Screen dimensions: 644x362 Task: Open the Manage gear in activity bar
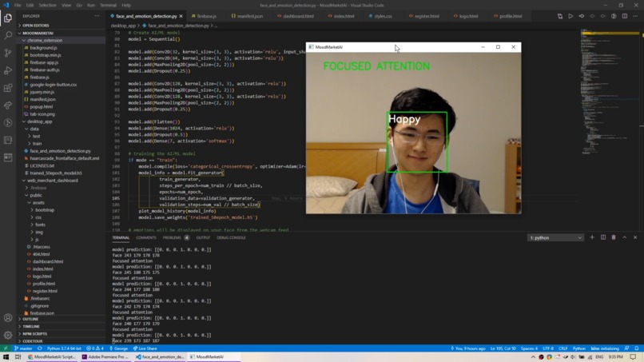(x=8, y=336)
